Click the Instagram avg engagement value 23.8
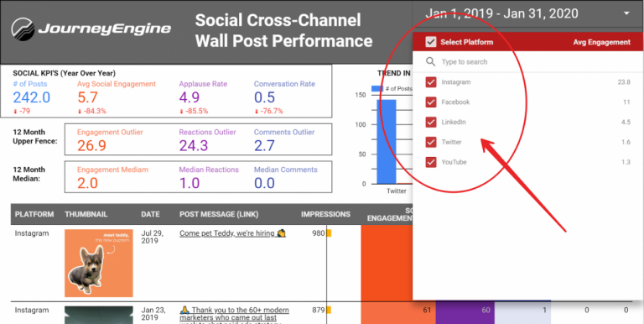The width and height of the screenshot is (644, 324). pos(624,82)
